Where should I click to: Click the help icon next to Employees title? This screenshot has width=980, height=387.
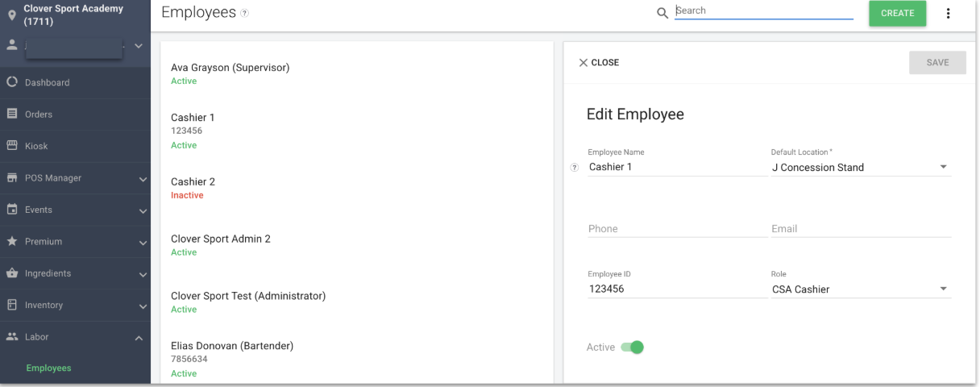coord(245,13)
